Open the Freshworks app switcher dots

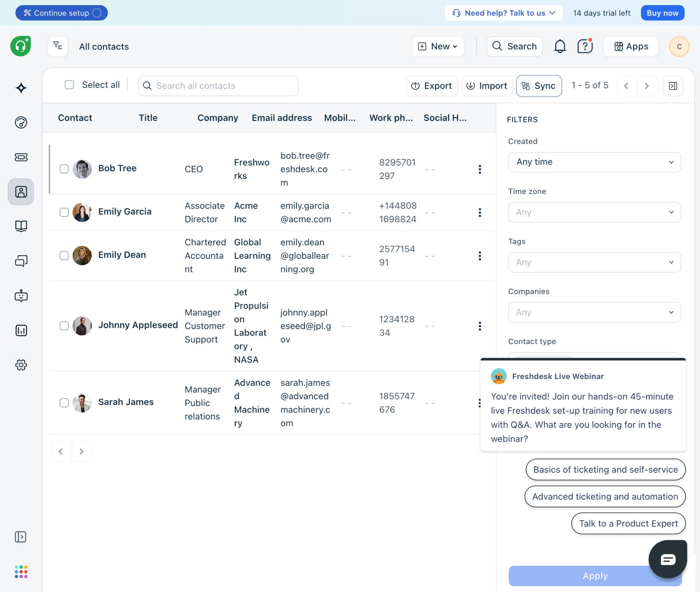(x=21, y=572)
